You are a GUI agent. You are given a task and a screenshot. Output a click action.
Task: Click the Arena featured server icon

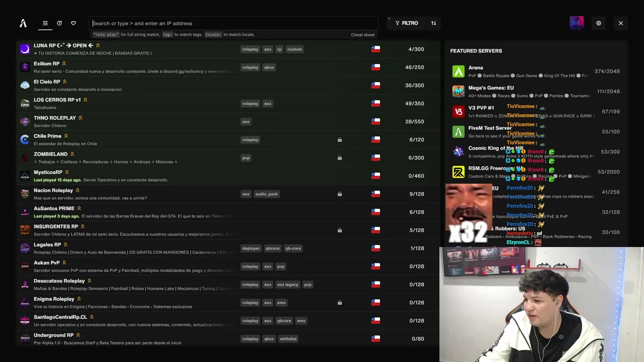coord(458,71)
